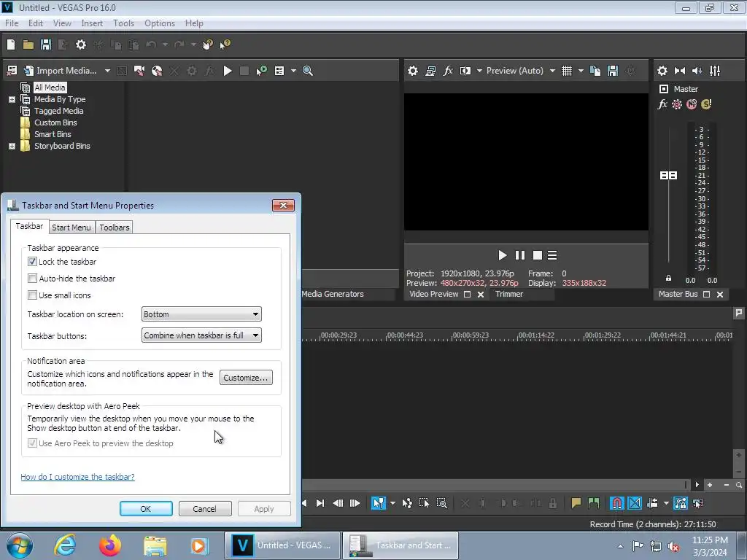This screenshot has height=560, width=747.
Task: Select Custom Bins in media tree
Action: tap(55, 122)
